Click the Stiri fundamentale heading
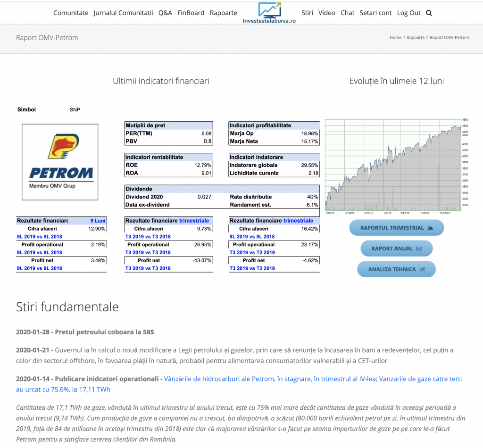Image resolution: width=483 pixels, height=448 pixels. click(x=67, y=307)
